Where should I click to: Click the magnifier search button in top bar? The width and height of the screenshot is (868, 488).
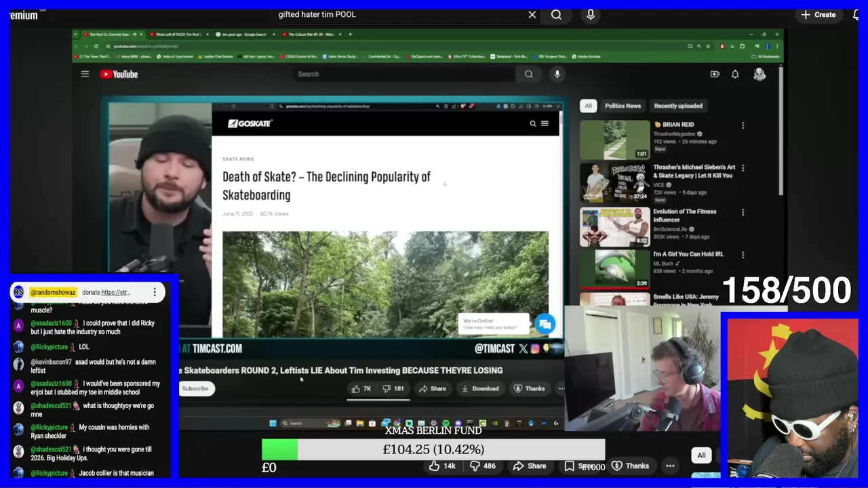click(556, 14)
